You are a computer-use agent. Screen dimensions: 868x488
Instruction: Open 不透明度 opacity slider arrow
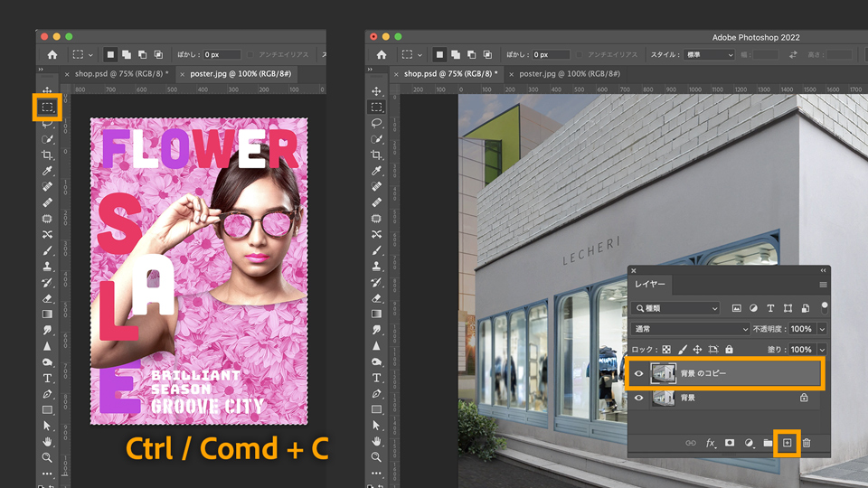click(822, 329)
